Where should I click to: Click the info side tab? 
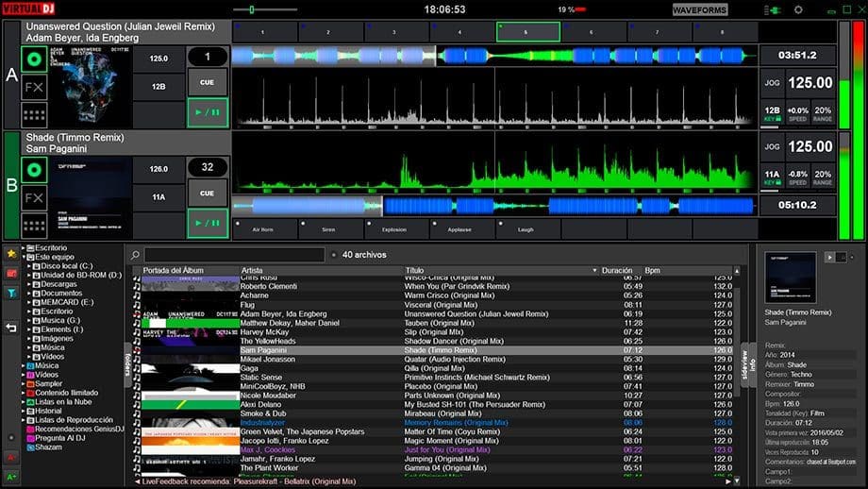752,364
